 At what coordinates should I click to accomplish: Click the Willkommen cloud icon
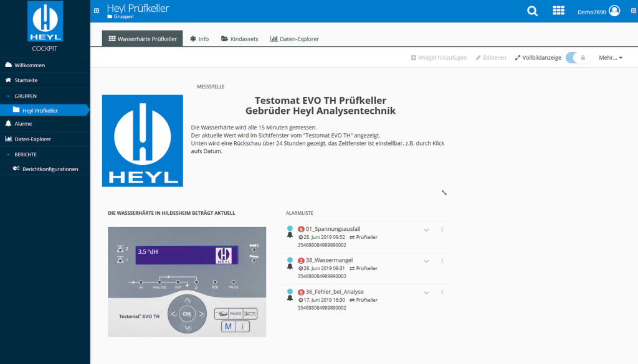8,65
